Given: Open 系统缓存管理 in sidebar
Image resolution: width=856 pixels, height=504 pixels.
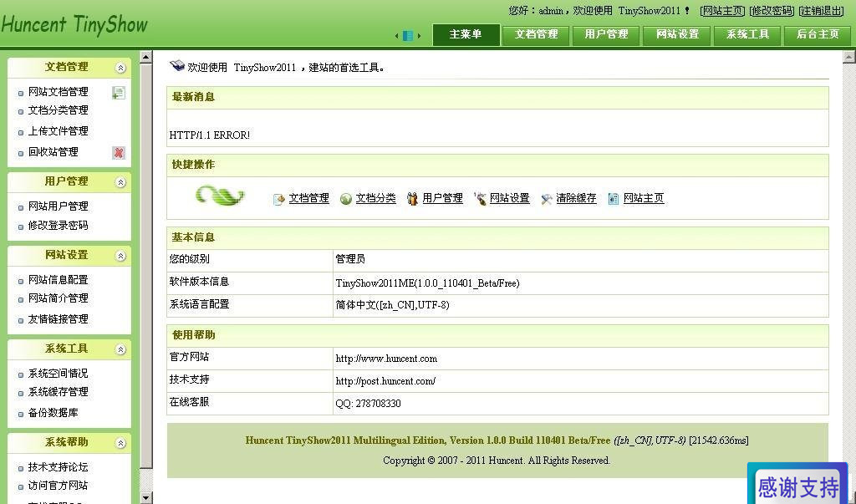Looking at the screenshot, I should tap(58, 392).
